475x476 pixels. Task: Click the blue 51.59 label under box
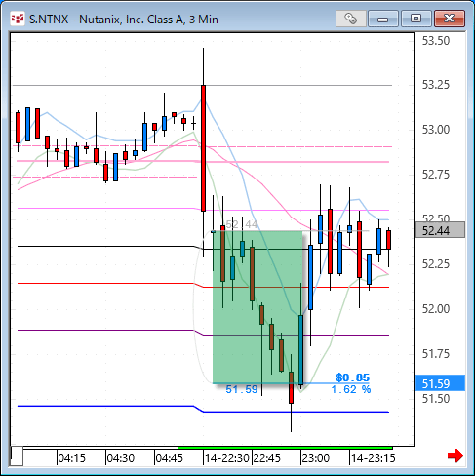tap(242, 389)
